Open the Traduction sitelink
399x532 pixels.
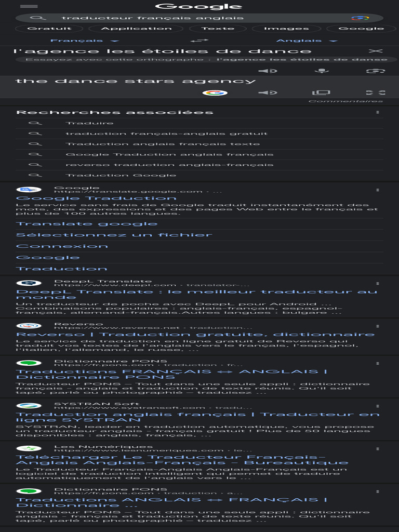(61, 269)
